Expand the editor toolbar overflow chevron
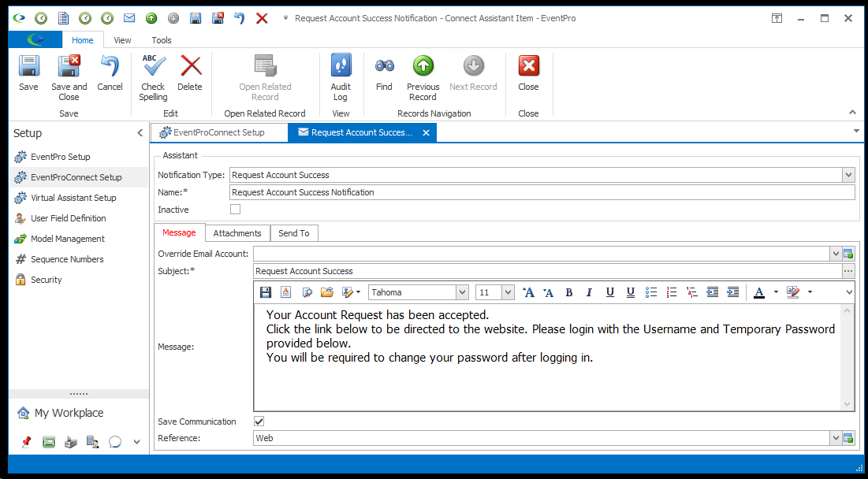The image size is (868, 479). 850,292
